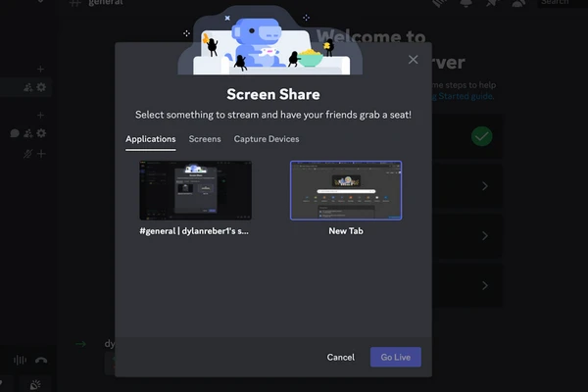Click the "New Tab" label
This screenshot has height=392, width=588.
346,231
